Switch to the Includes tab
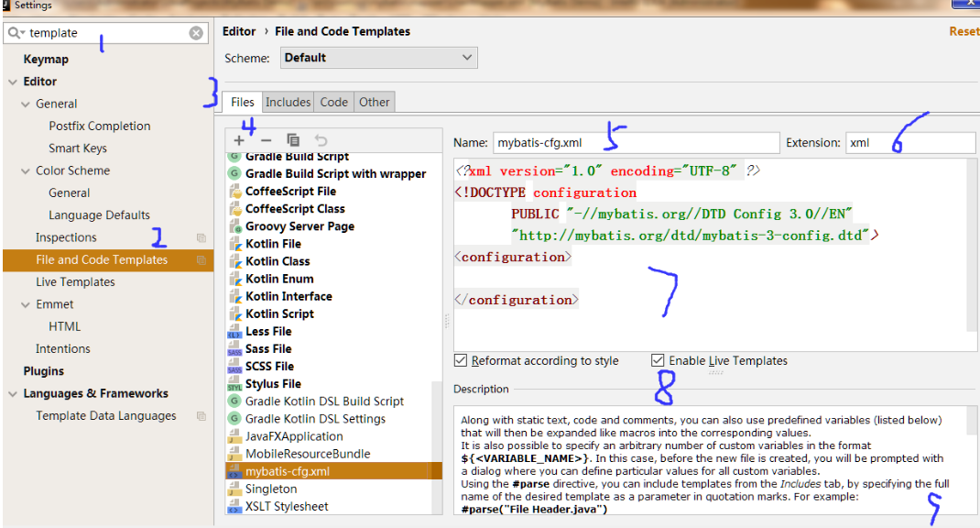The height and width of the screenshot is (528, 980). 289,102
